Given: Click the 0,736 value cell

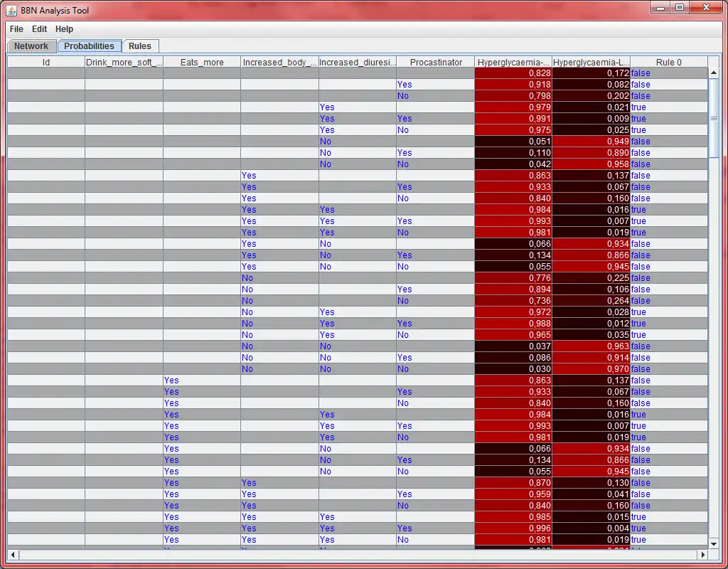Looking at the screenshot, I should [513, 301].
